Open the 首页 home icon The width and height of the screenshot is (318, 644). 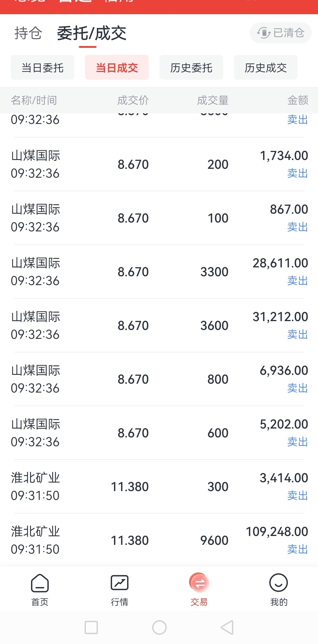point(40,583)
